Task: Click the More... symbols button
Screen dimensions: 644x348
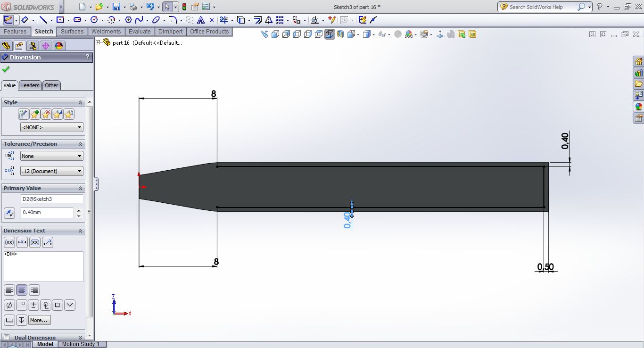Action: coord(39,320)
